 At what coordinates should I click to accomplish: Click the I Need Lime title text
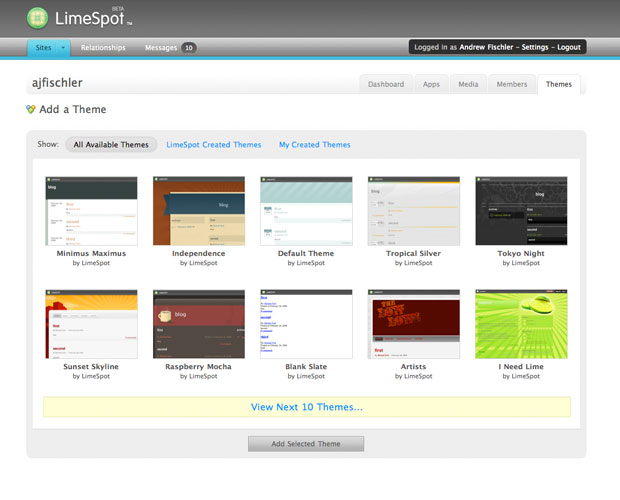click(521, 366)
